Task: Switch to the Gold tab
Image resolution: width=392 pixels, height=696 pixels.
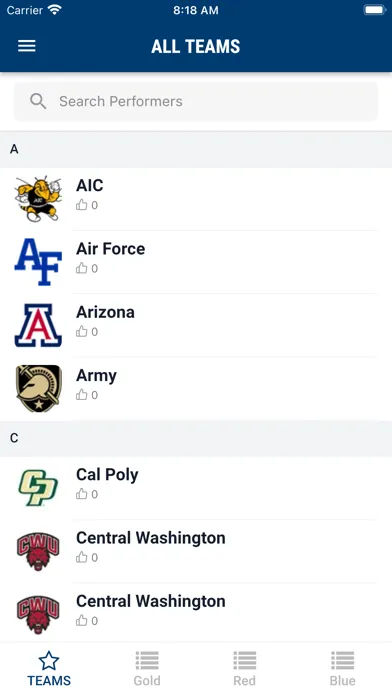Action: point(147,668)
